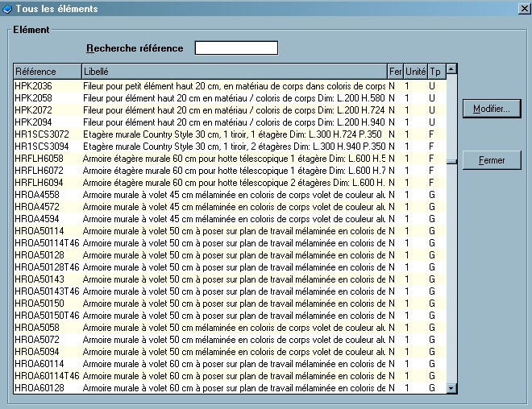
Task: Select row HR1SCS3094
Action: pyautogui.click(x=230, y=147)
